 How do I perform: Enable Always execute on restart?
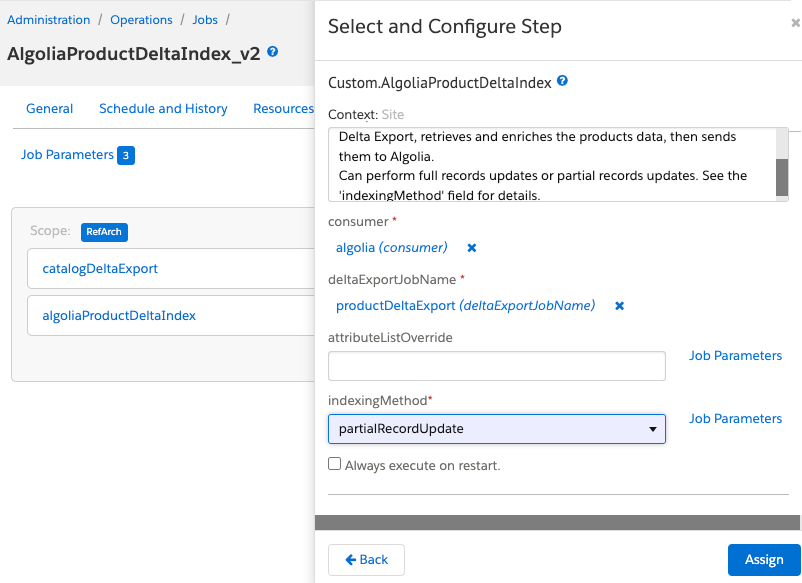point(334,463)
